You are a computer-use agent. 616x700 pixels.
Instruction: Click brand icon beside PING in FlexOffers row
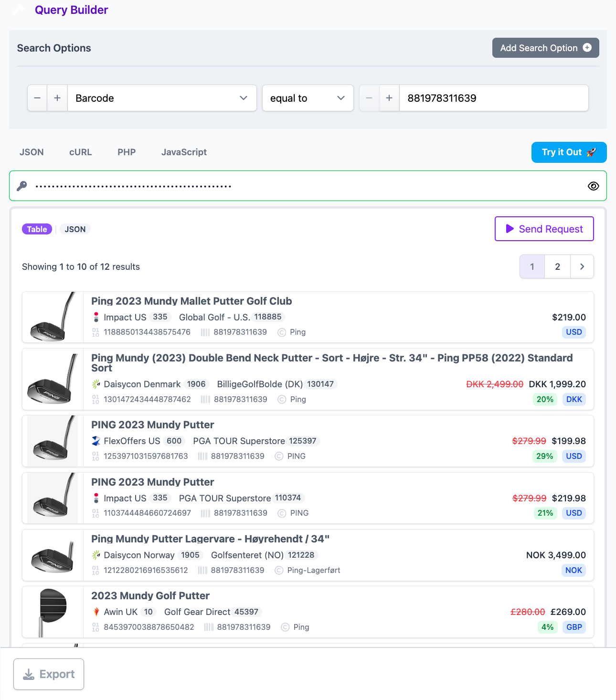pyautogui.click(x=279, y=456)
